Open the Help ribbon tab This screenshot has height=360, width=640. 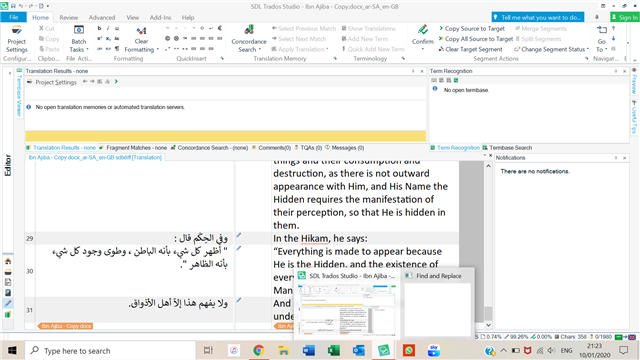pos(188,18)
